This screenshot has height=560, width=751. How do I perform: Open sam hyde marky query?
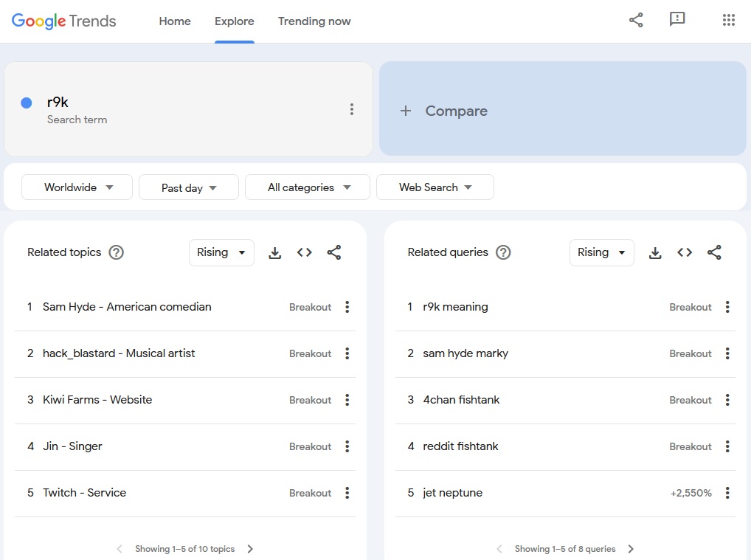click(466, 353)
